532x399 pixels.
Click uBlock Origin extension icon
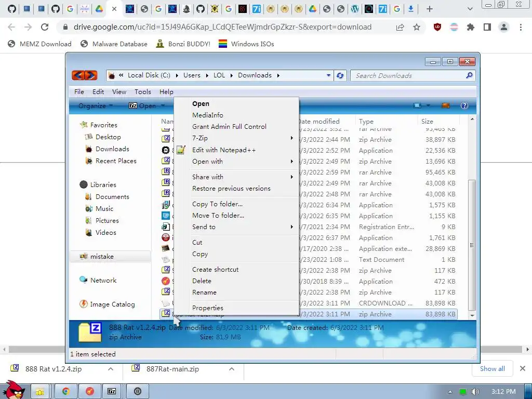pyautogui.click(x=437, y=27)
